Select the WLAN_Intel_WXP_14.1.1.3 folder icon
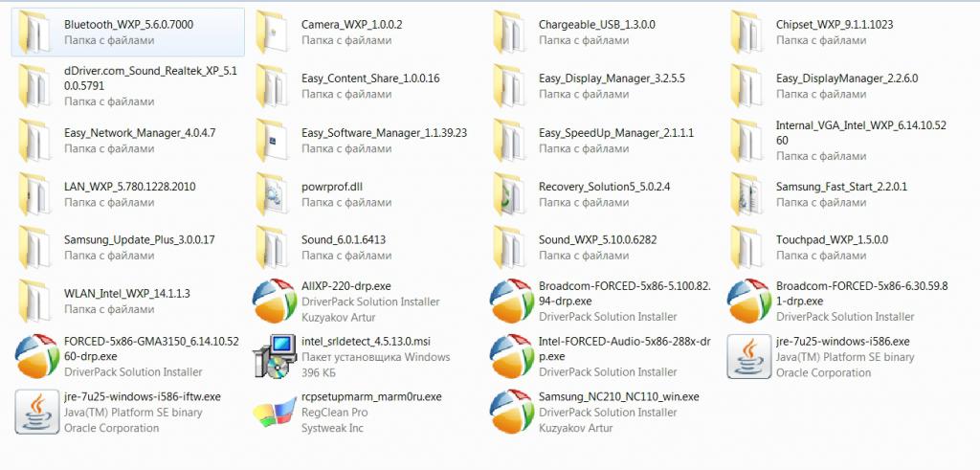980x470 pixels. 33,301
